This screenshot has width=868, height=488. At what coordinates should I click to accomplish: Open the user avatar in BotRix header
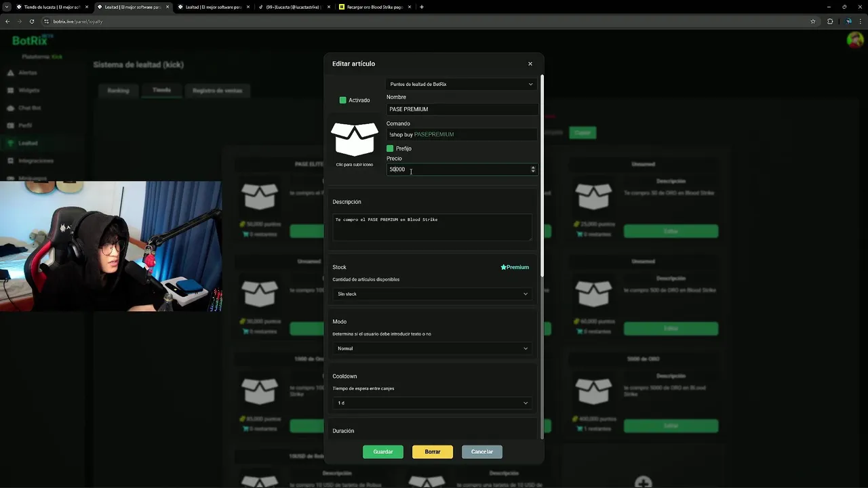click(x=855, y=40)
